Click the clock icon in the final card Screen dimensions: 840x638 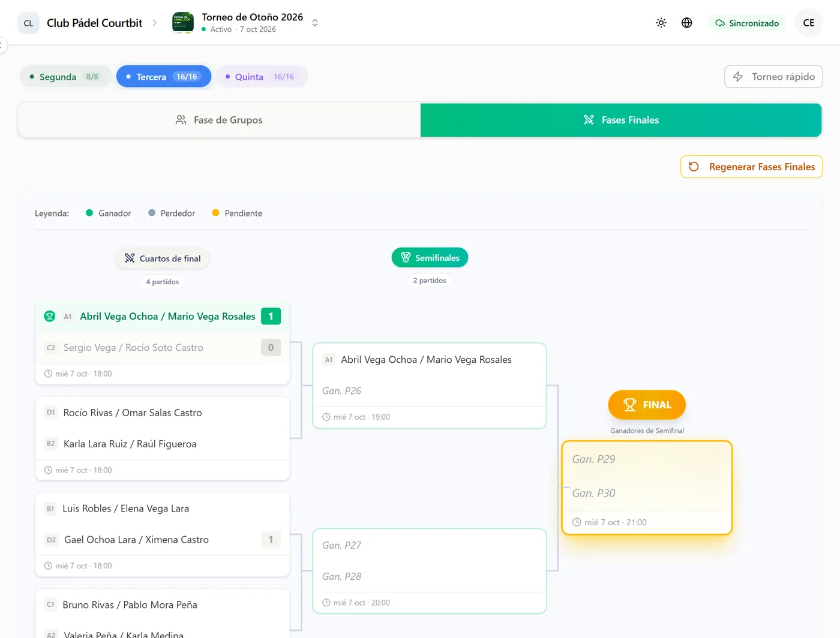click(x=577, y=522)
